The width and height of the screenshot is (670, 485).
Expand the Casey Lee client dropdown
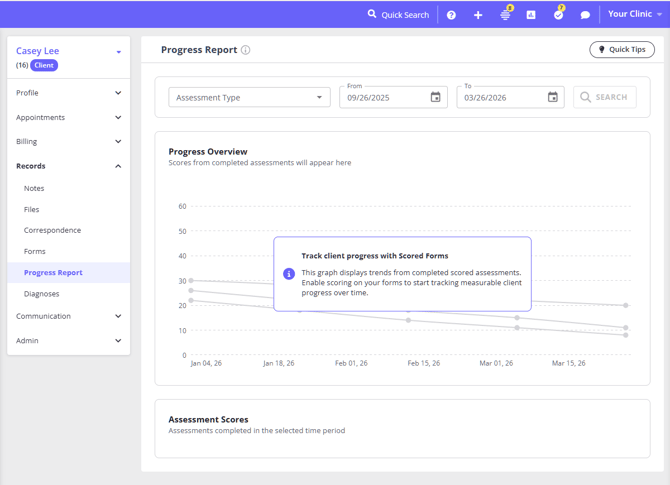(x=118, y=52)
